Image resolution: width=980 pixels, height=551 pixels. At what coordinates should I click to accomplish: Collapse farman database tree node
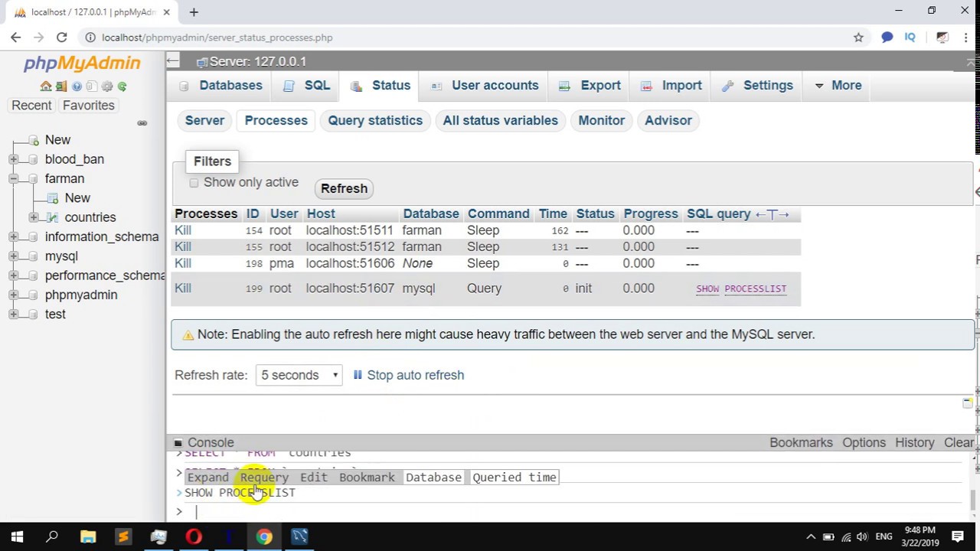(x=13, y=178)
